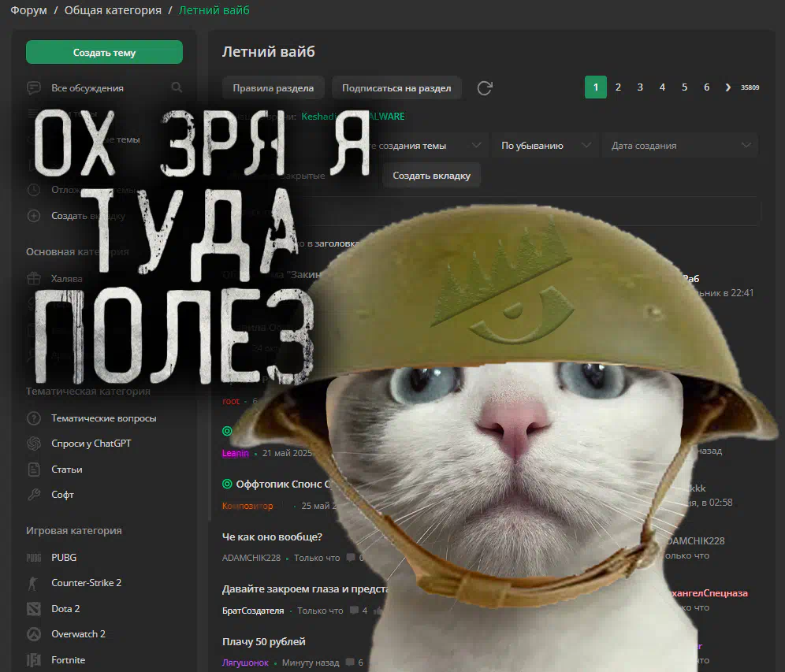Open the PUBG game icon
The width and height of the screenshot is (785, 672).
click(34, 558)
